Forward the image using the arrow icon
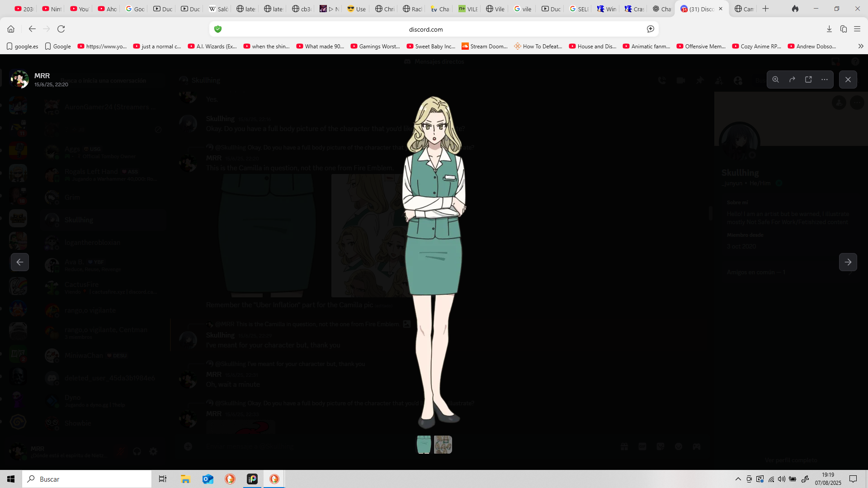Viewport: 868px width, 488px height. 792,80
